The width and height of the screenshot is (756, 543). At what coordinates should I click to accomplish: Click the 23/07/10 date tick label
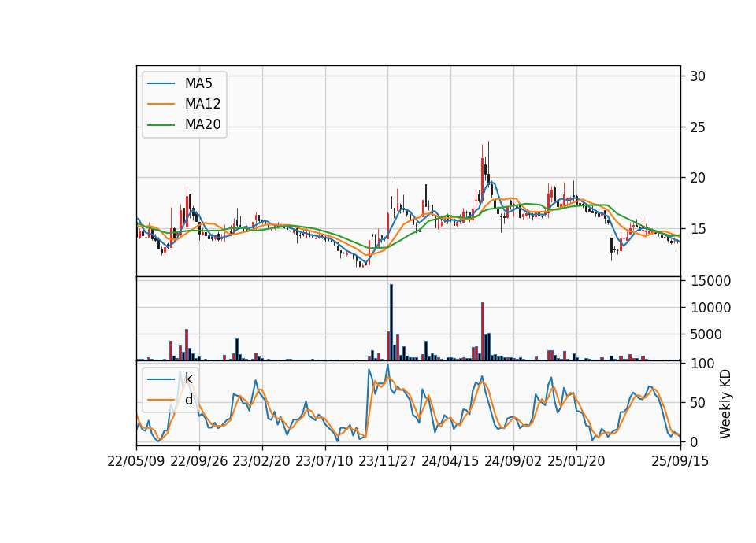[324, 461]
